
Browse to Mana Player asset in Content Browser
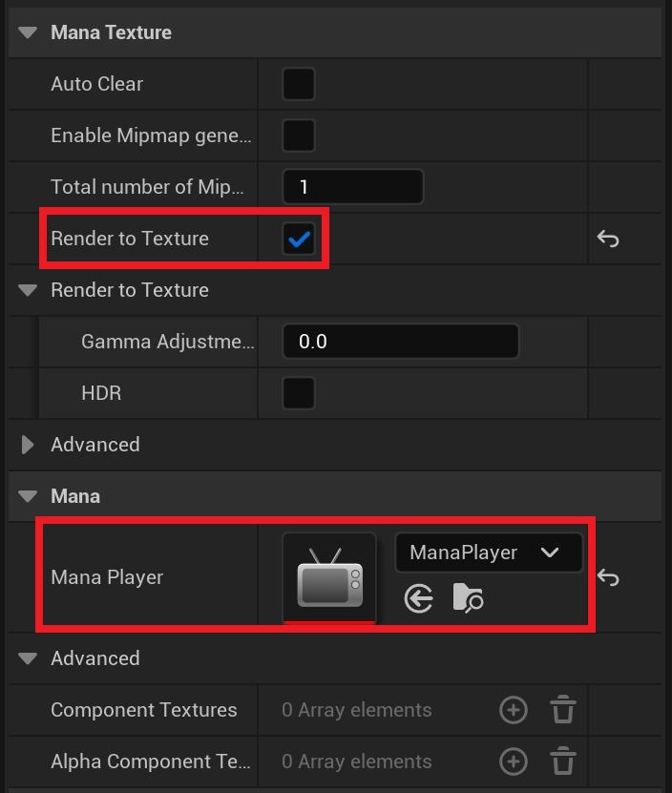pos(468,598)
